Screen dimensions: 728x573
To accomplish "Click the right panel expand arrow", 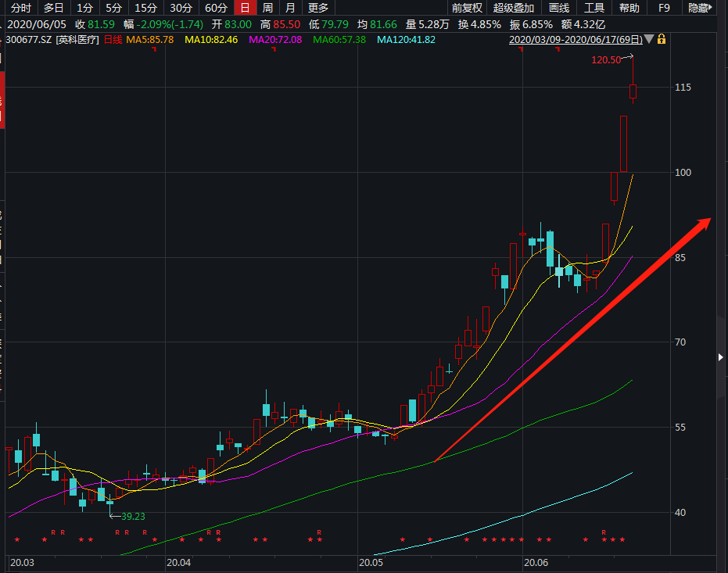I will point(721,357).
